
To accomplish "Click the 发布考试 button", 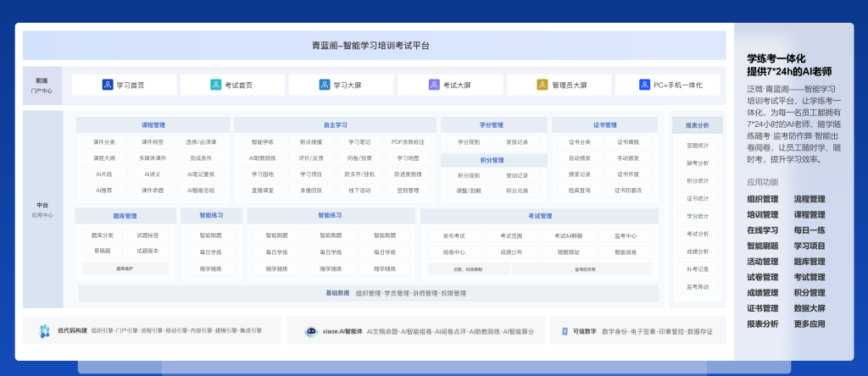I will 453,235.
